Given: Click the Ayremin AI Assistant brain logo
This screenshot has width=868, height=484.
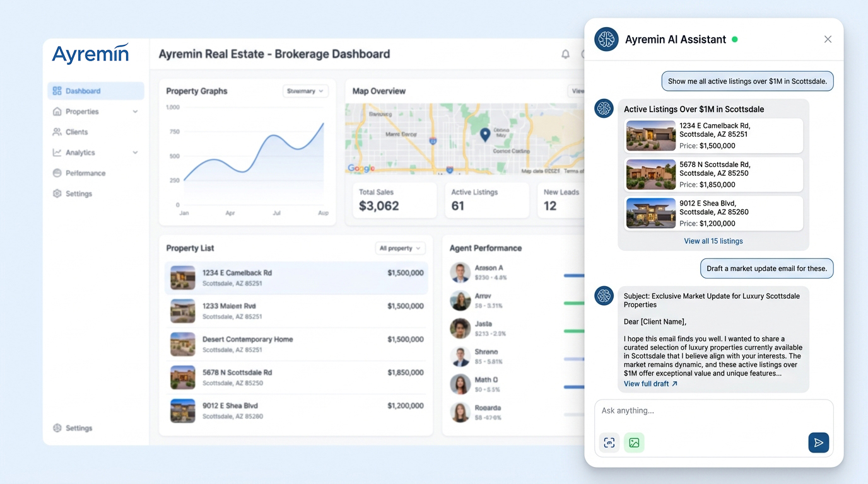Looking at the screenshot, I should (x=606, y=40).
